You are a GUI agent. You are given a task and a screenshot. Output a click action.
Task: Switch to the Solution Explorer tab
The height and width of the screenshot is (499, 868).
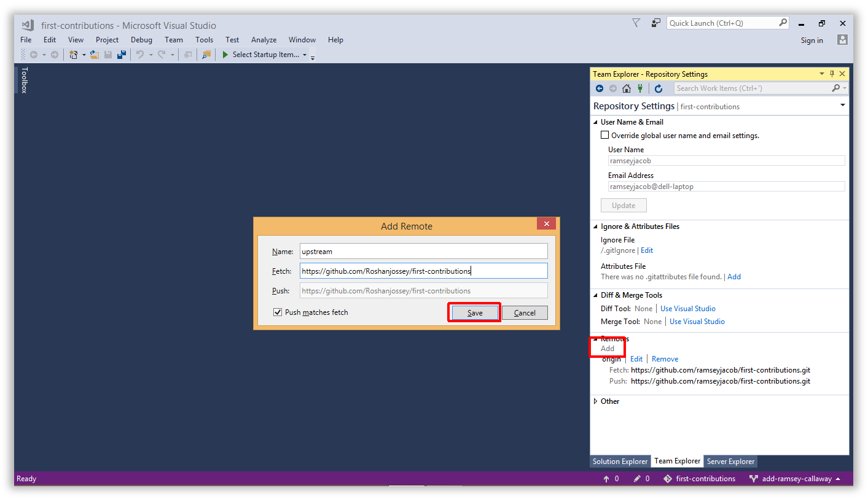pyautogui.click(x=620, y=462)
